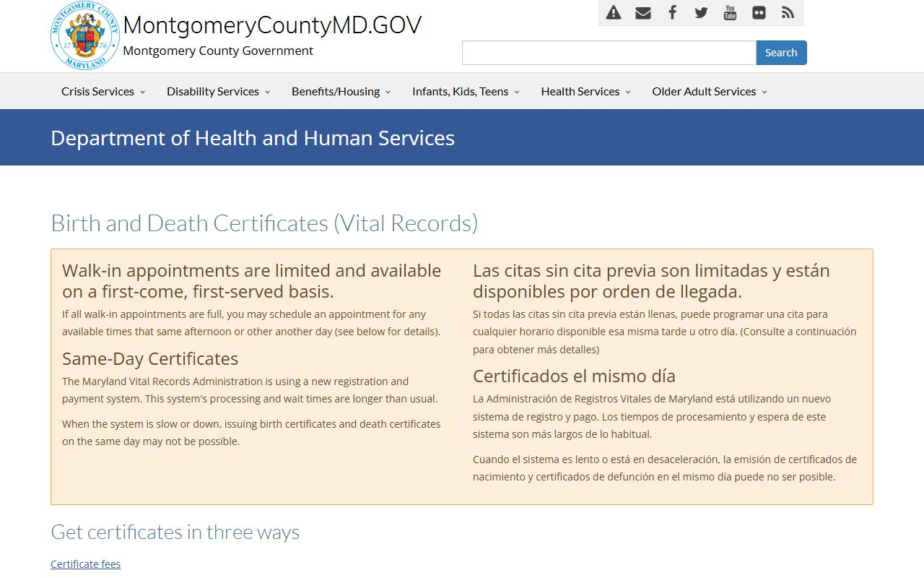Click the Same-Day Certificates heading
Viewport: 924px width, 578px height.
[x=150, y=358]
